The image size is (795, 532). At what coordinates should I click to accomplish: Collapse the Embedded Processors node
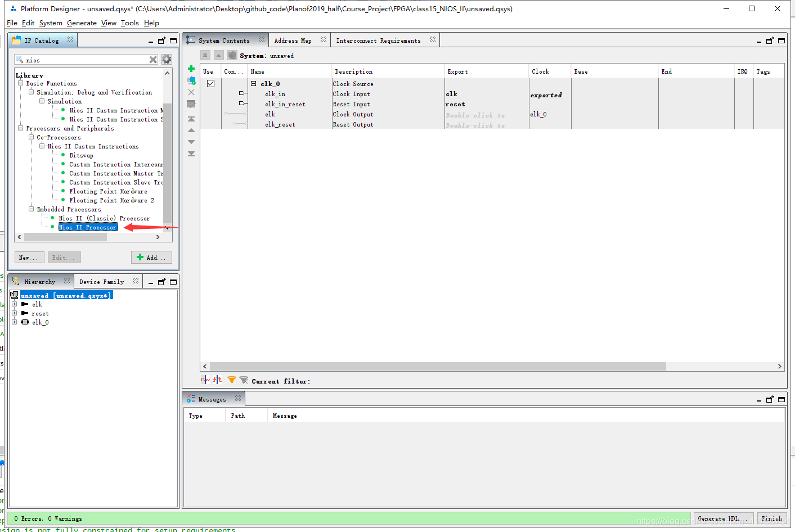coord(32,209)
